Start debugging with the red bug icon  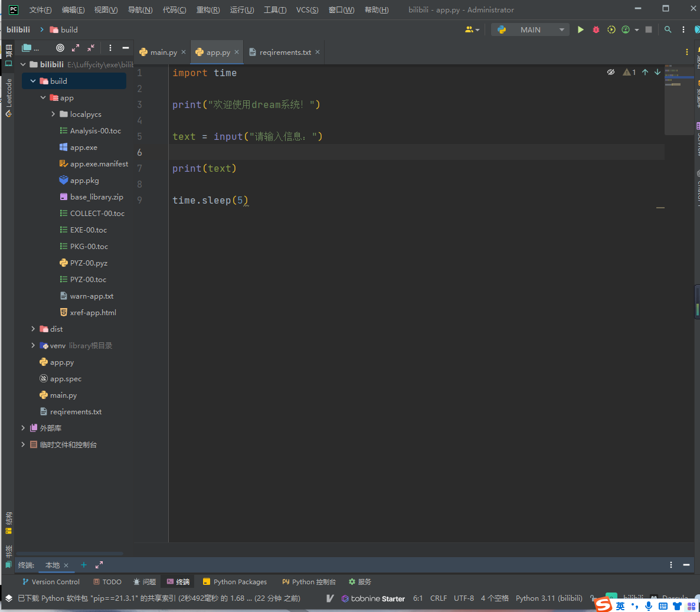(596, 30)
